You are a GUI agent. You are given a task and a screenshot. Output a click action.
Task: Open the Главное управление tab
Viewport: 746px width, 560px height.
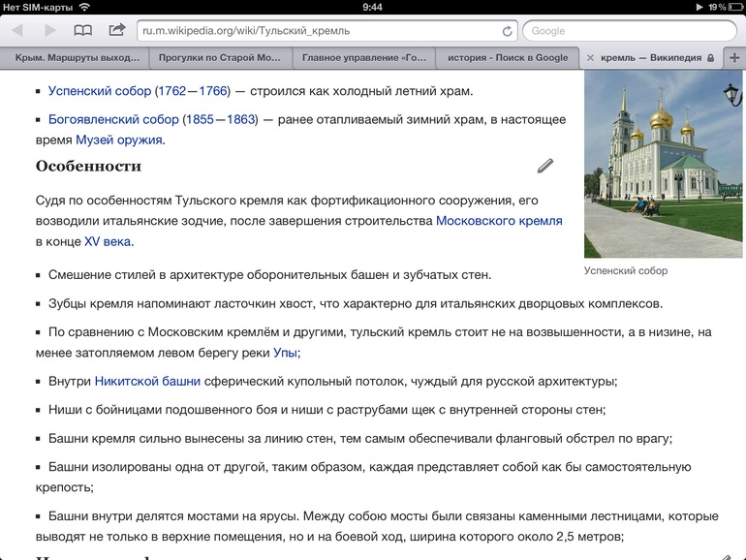[362, 58]
